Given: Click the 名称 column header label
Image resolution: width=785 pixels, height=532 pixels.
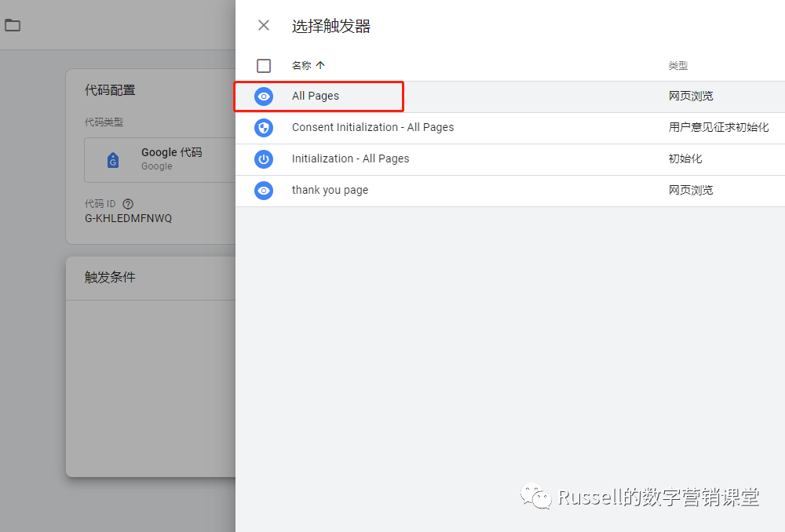Looking at the screenshot, I should click(301, 66).
